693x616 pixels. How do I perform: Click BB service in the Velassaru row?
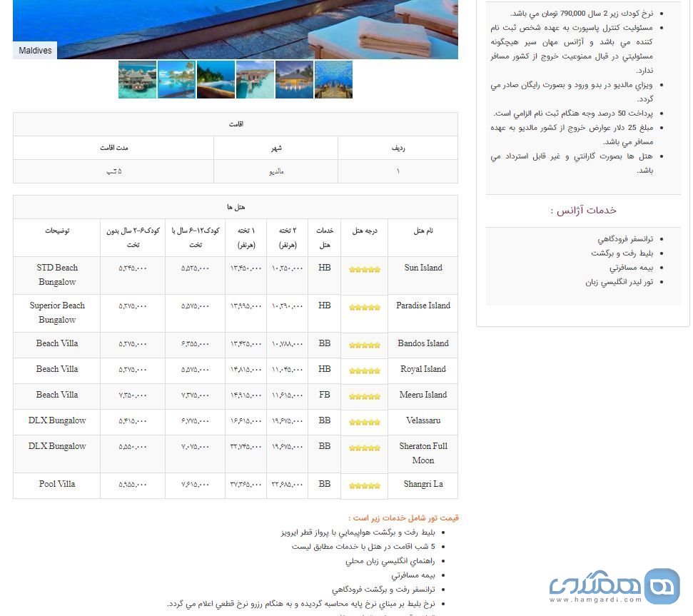pos(325,420)
